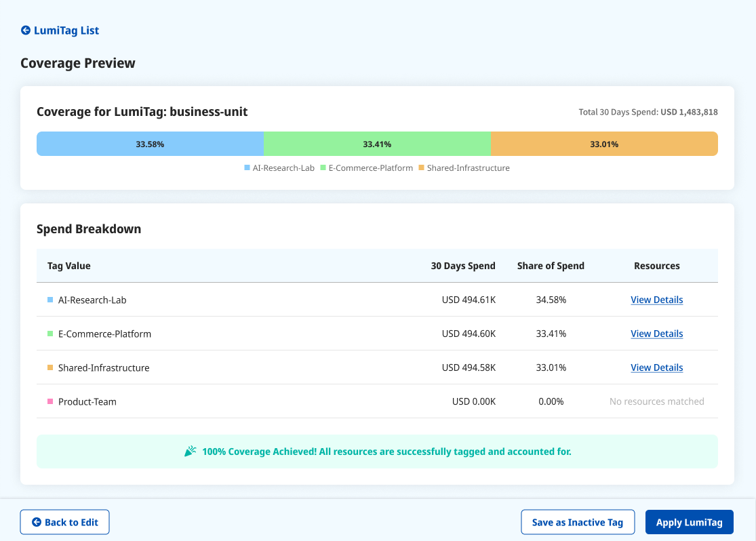Click orange swatch in Shared-Infrastructure table row
The image size is (756, 541).
[50, 367]
